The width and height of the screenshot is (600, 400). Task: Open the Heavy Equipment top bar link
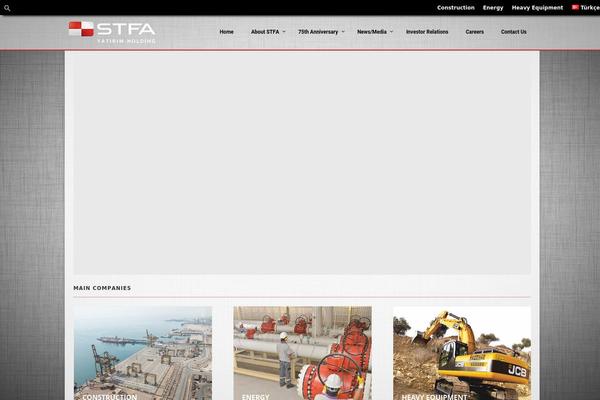click(537, 8)
